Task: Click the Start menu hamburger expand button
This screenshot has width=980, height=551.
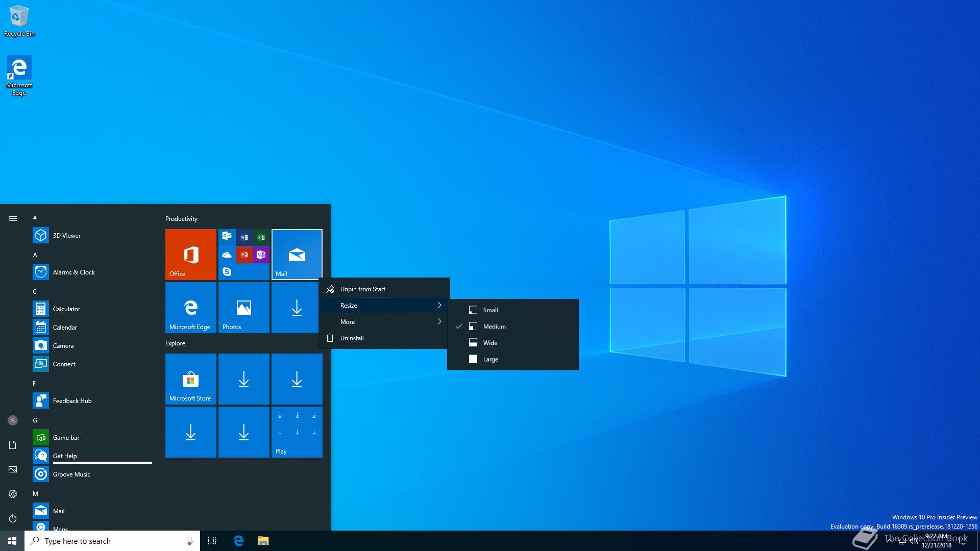Action: pyautogui.click(x=13, y=218)
